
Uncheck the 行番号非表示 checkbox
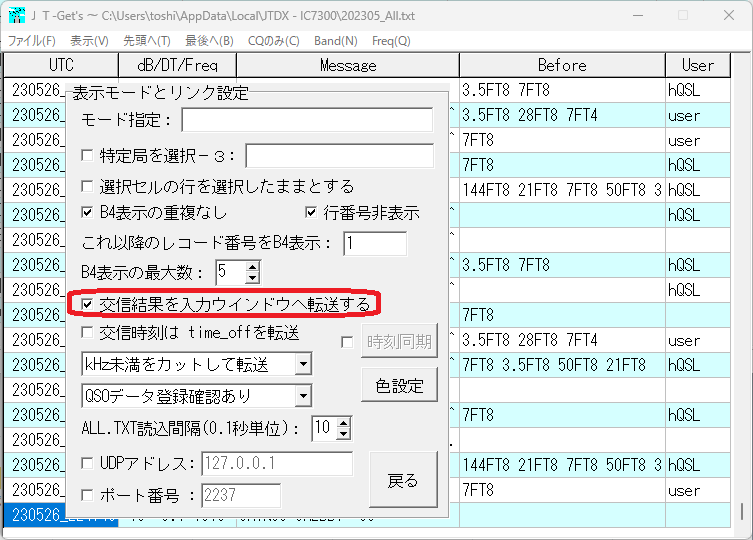click(311, 212)
